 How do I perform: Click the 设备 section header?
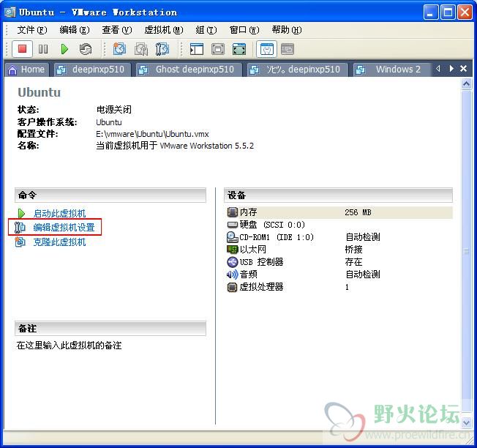pyautogui.click(x=338, y=195)
